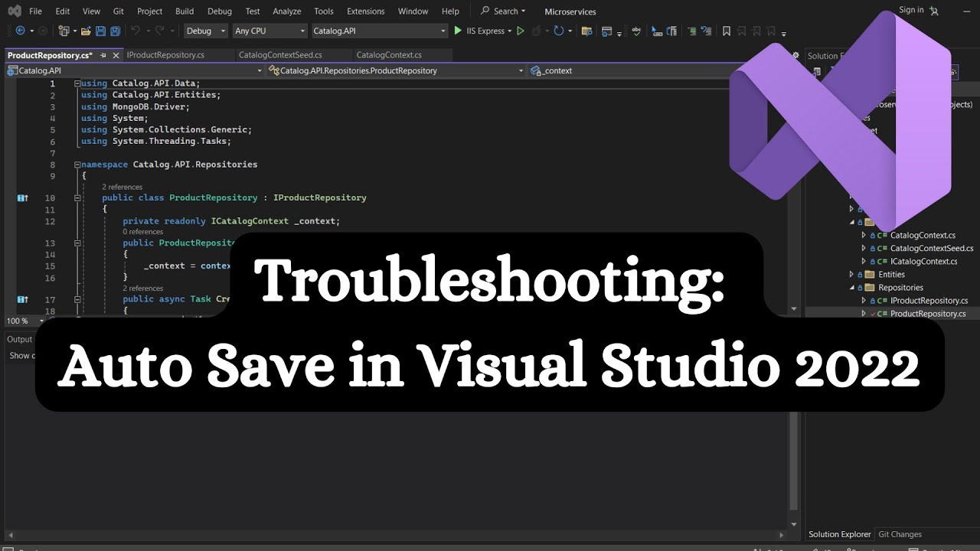The height and width of the screenshot is (551, 980).
Task: Collapse the namespace block on line 8
Action: click(x=77, y=165)
